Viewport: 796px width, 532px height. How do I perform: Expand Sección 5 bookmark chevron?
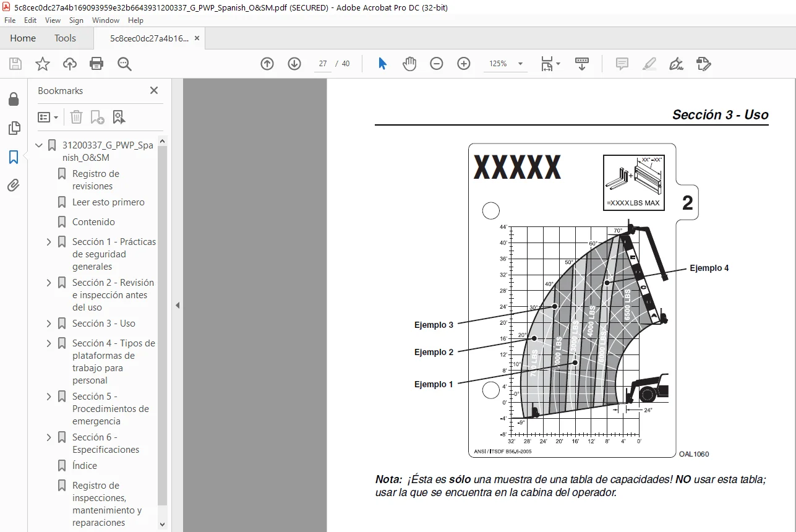[x=49, y=397]
